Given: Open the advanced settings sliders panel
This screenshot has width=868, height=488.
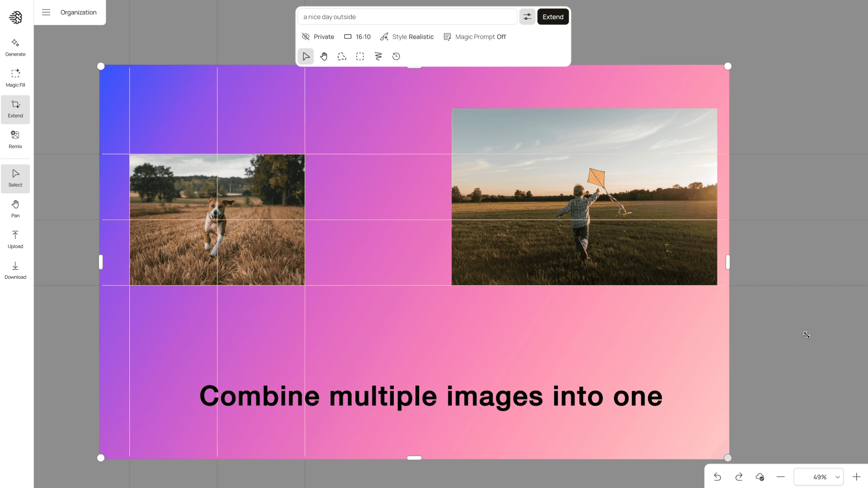Looking at the screenshot, I should (x=527, y=16).
